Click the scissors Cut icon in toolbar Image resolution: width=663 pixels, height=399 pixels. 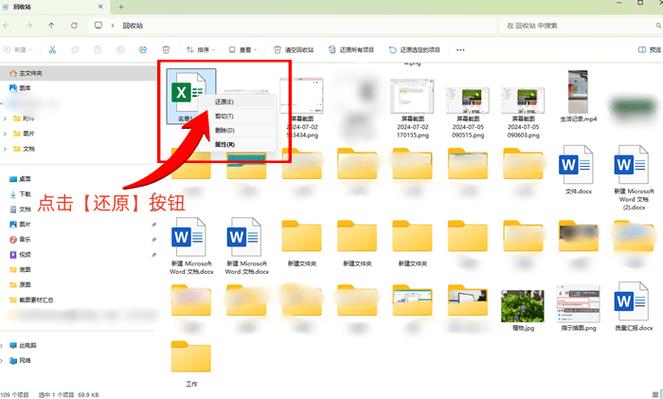(x=52, y=50)
